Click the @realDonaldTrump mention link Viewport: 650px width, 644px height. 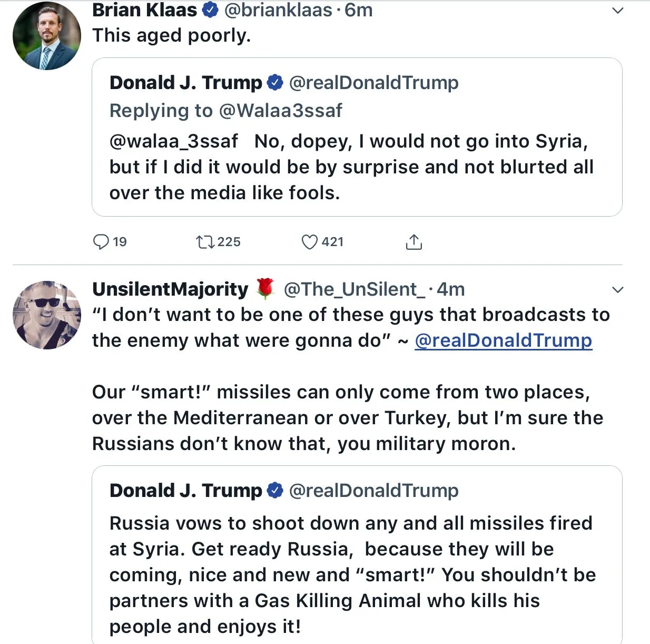pos(503,340)
